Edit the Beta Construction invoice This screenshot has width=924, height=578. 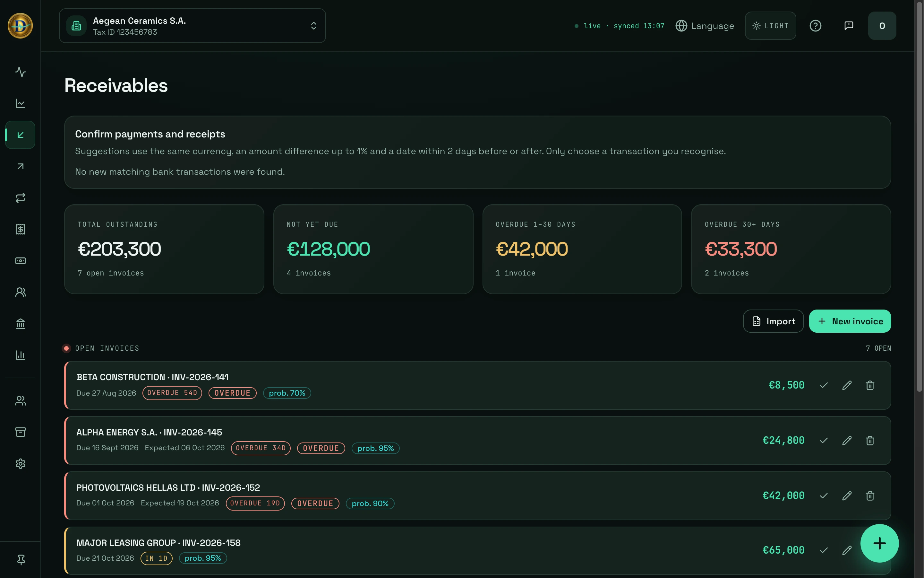pos(847,385)
